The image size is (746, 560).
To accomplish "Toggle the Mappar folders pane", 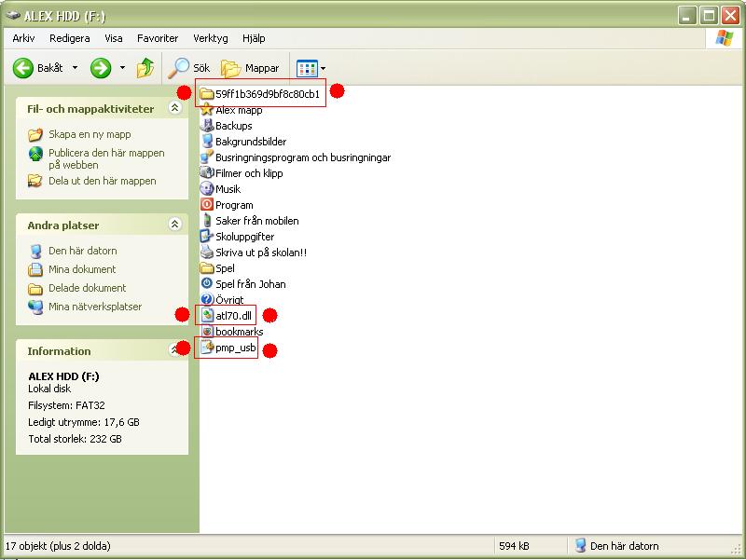I will coord(250,68).
